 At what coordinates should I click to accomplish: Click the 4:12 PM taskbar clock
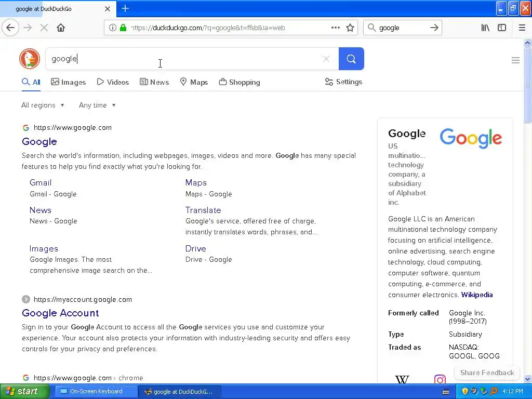click(513, 392)
